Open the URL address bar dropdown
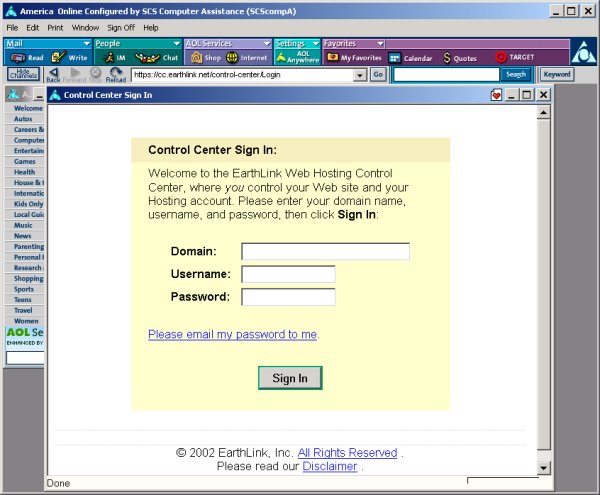The height and width of the screenshot is (495, 600). (x=359, y=74)
